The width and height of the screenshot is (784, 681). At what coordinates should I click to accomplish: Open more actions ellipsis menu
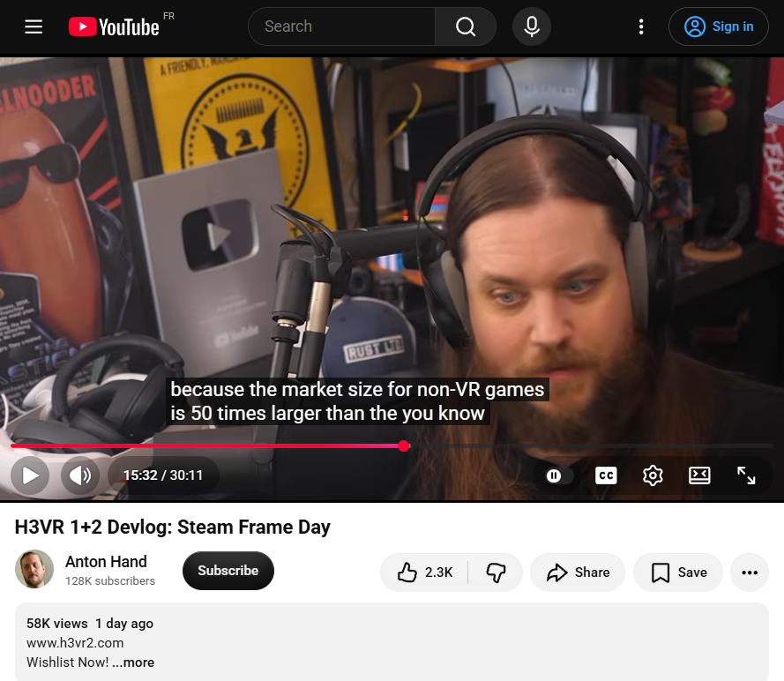[749, 572]
